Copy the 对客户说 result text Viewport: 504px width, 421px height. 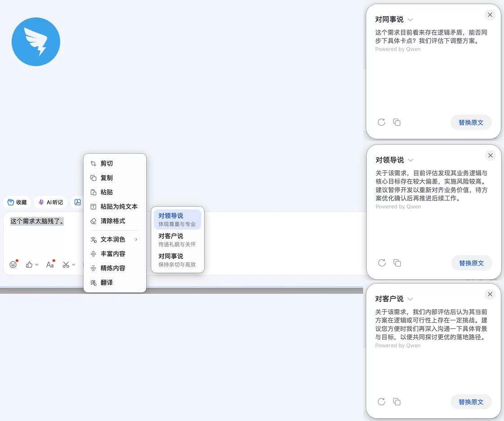click(397, 402)
